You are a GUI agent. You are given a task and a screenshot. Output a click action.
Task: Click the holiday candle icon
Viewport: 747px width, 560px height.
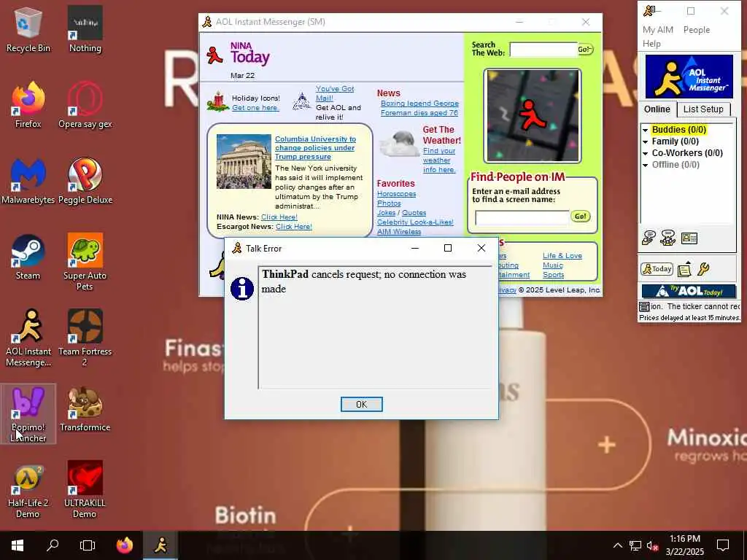(x=218, y=101)
